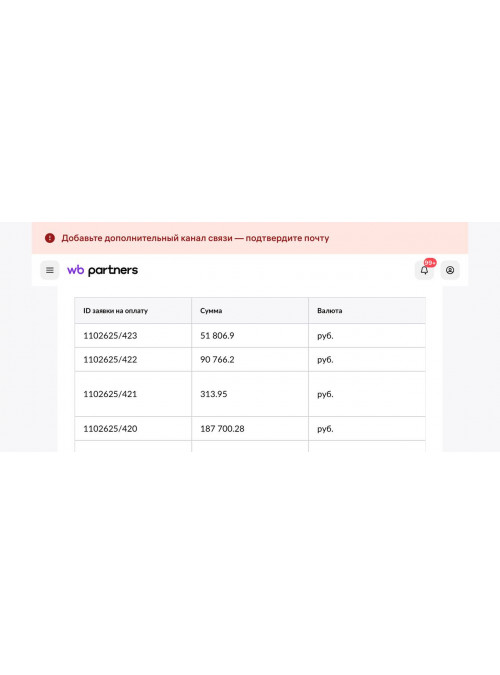Click the email confirmation banner text

coord(195,238)
